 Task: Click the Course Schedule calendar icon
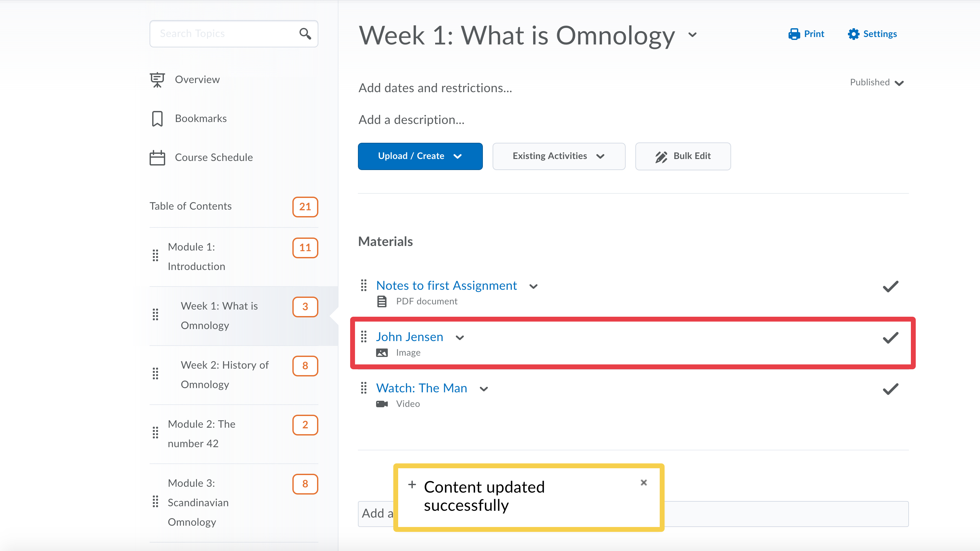[x=157, y=157]
